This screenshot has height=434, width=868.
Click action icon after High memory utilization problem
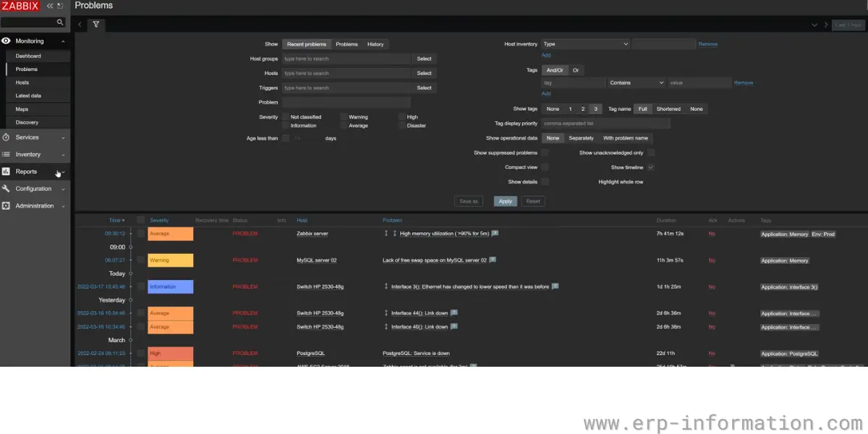click(495, 234)
